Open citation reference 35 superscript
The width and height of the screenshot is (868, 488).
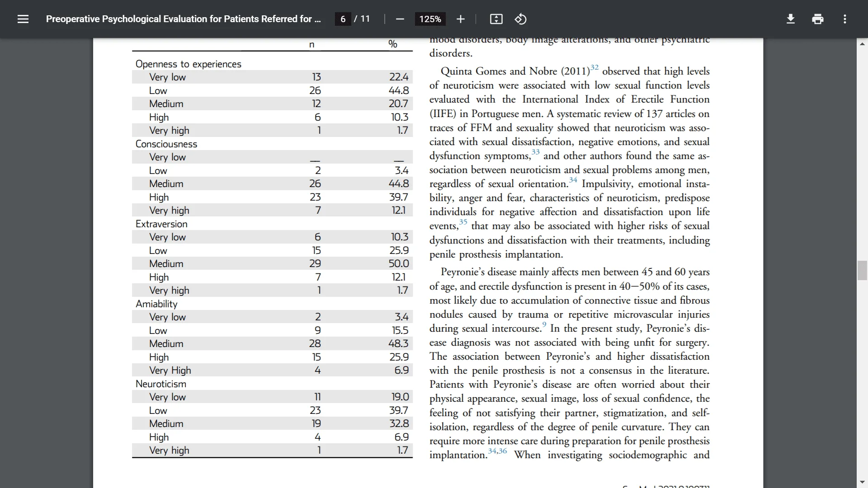click(x=463, y=222)
